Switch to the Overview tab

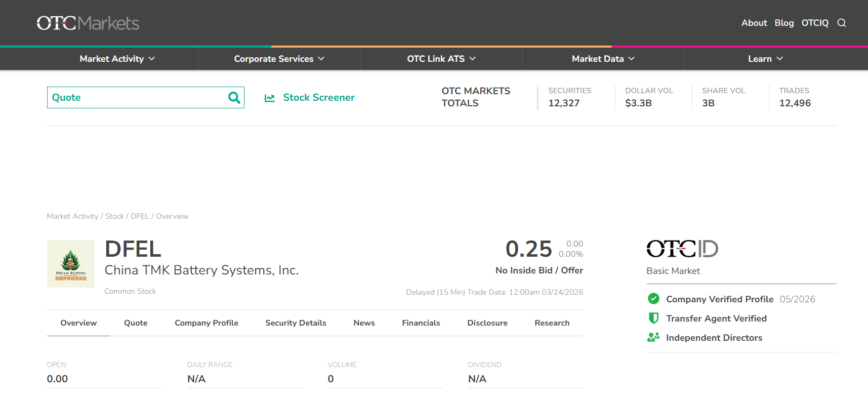(x=78, y=323)
